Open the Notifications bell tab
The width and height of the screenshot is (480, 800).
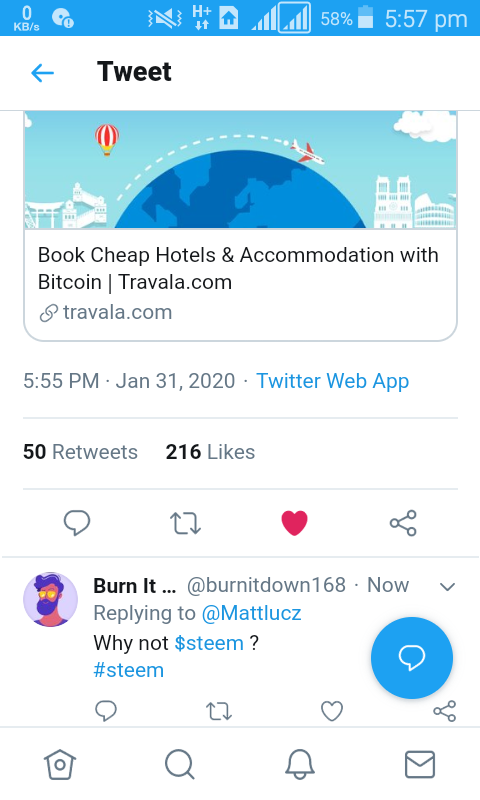tap(299, 765)
